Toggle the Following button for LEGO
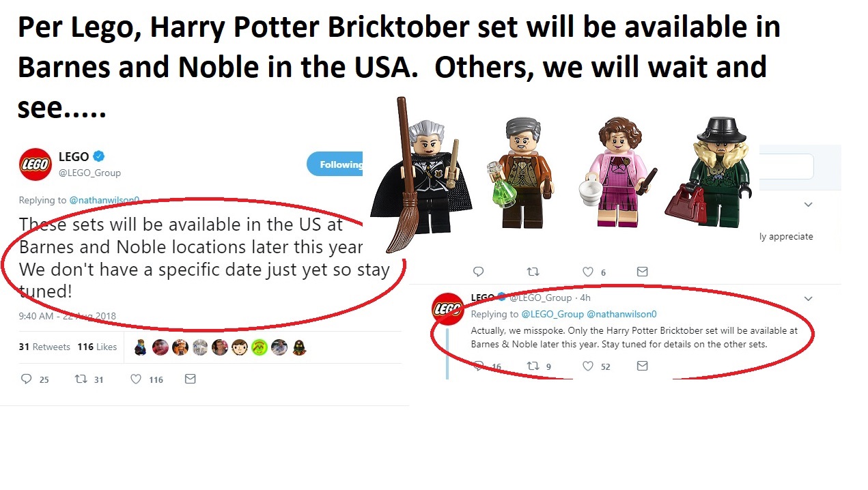 [x=335, y=164]
